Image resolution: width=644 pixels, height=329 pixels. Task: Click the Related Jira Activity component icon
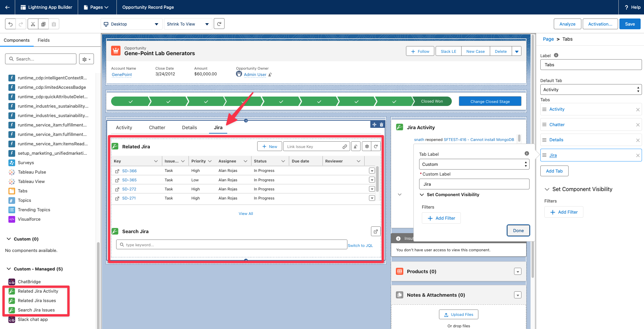click(x=12, y=291)
